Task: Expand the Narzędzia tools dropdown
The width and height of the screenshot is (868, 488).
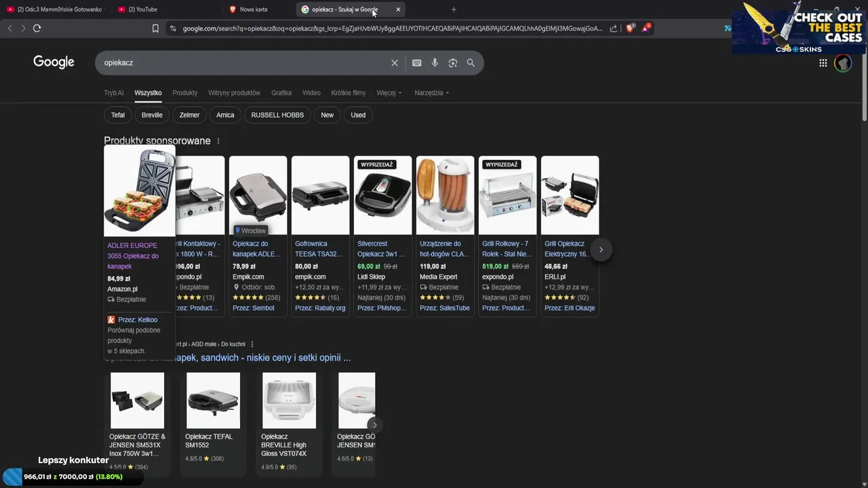Action: [432, 93]
